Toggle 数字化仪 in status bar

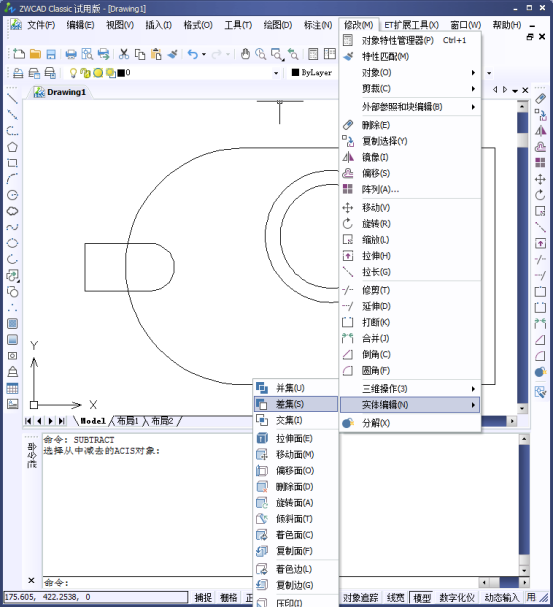[457, 597]
